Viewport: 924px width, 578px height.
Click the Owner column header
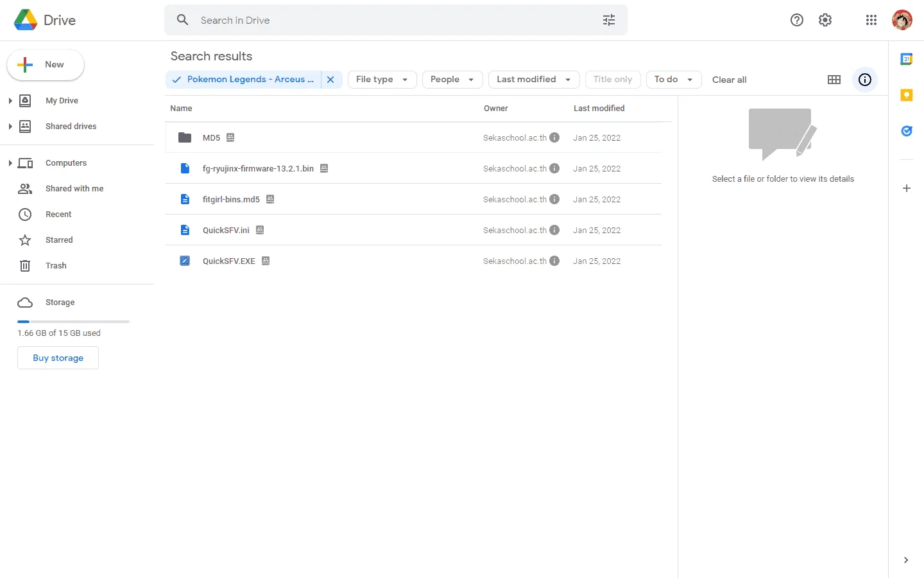pyautogui.click(x=496, y=109)
